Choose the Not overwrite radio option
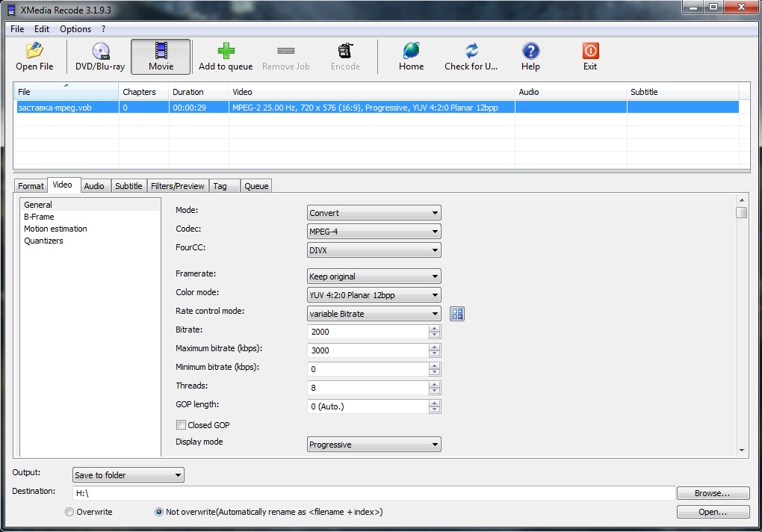Image resolution: width=762 pixels, height=532 pixels. coord(159,512)
